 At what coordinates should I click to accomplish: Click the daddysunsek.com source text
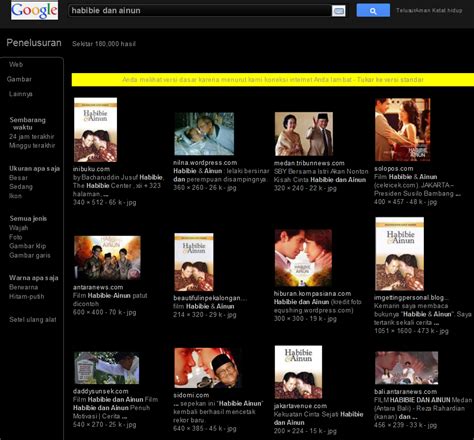point(100,391)
